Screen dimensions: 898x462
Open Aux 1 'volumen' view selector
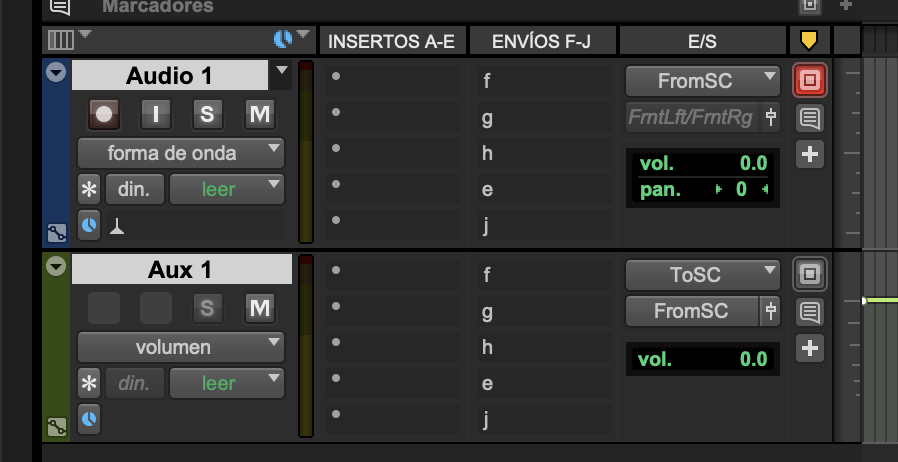coord(181,347)
